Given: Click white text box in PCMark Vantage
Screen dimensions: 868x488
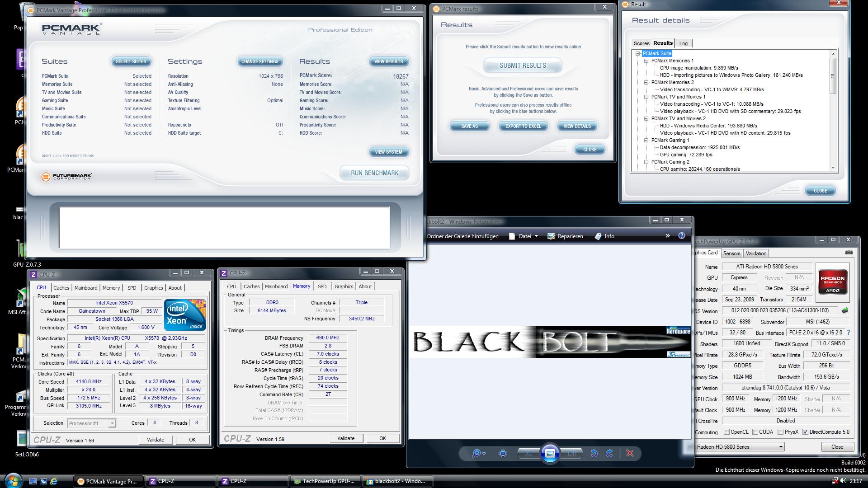Looking at the screenshot, I should (x=224, y=228).
